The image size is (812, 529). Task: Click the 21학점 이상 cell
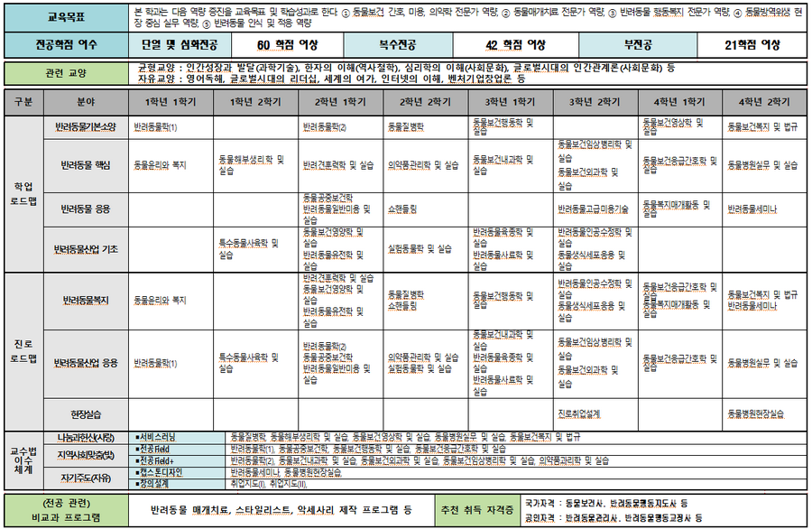point(751,44)
